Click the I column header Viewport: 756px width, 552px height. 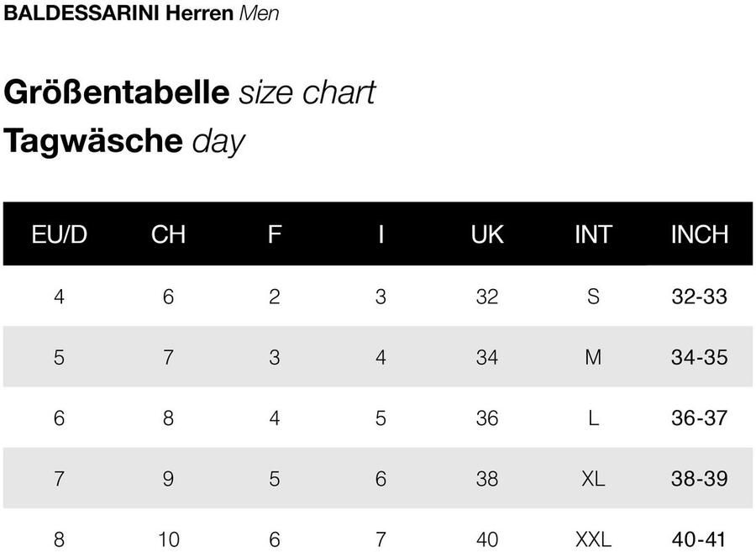(x=381, y=234)
